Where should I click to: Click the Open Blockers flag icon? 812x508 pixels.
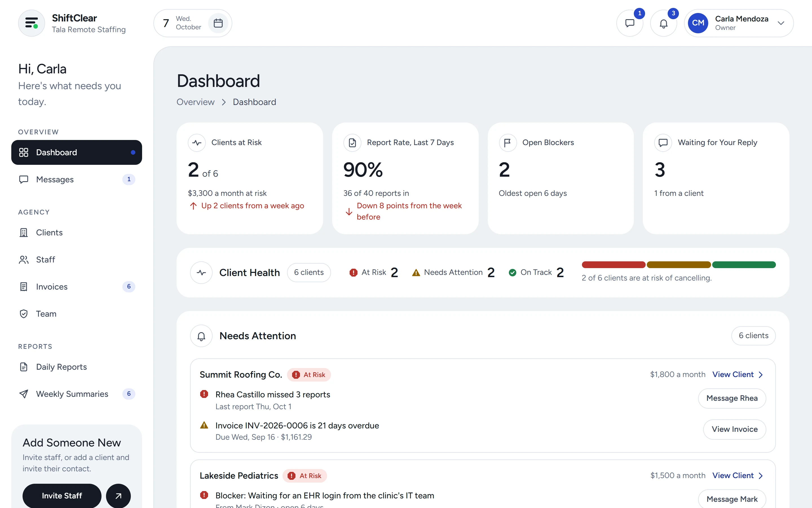click(x=508, y=143)
